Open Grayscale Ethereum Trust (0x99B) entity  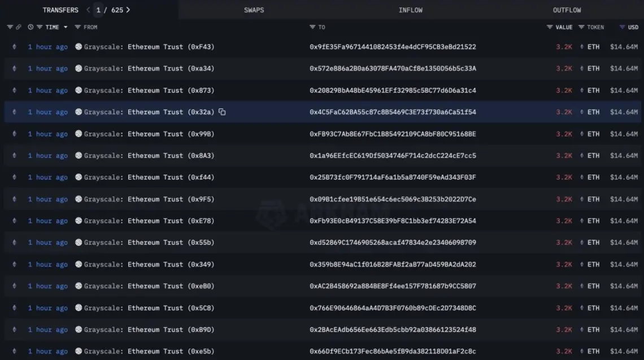click(149, 134)
